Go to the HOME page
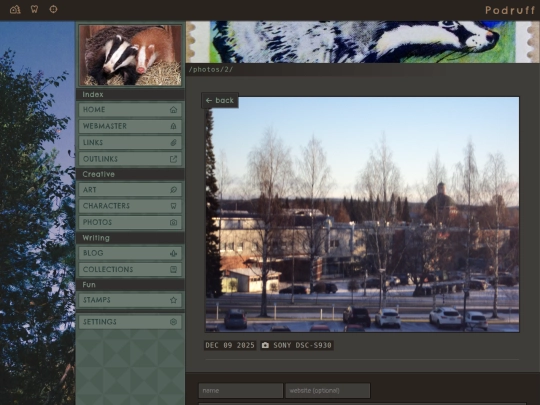 pos(130,110)
